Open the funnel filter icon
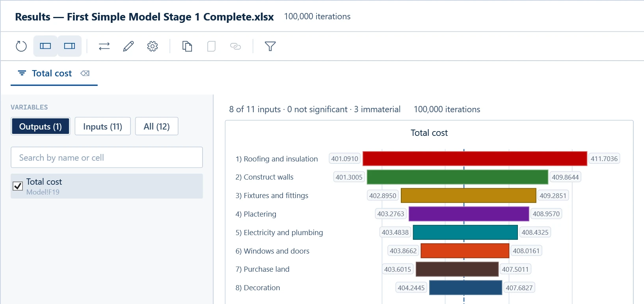 pyautogui.click(x=270, y=46)
